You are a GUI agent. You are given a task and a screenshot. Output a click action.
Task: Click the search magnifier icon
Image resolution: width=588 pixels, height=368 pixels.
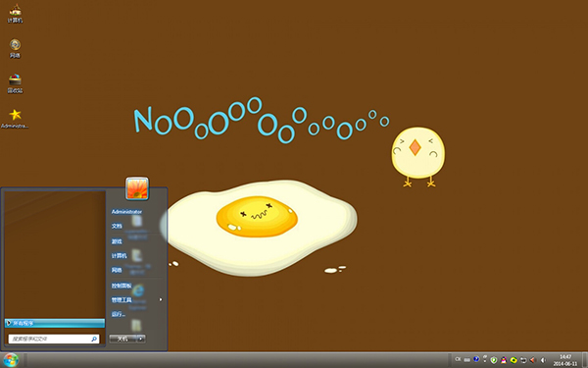[94, 339]
